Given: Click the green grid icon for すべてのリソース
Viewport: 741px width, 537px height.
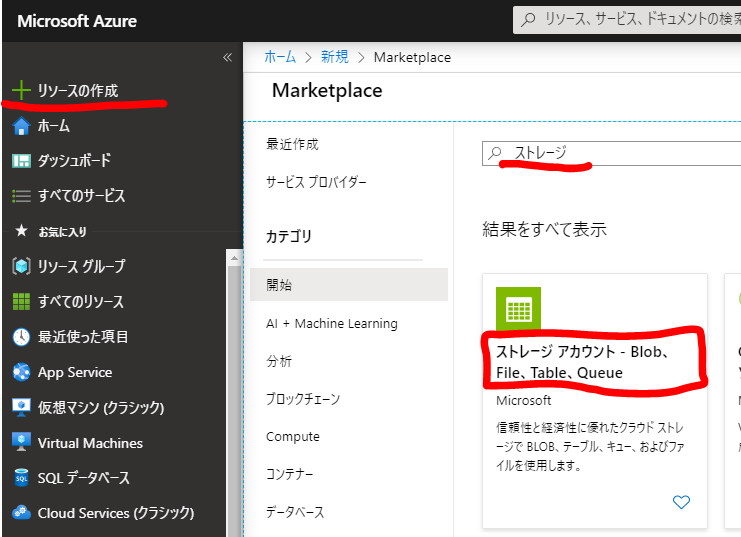Looking at the screenshot, I should [21, 301].
